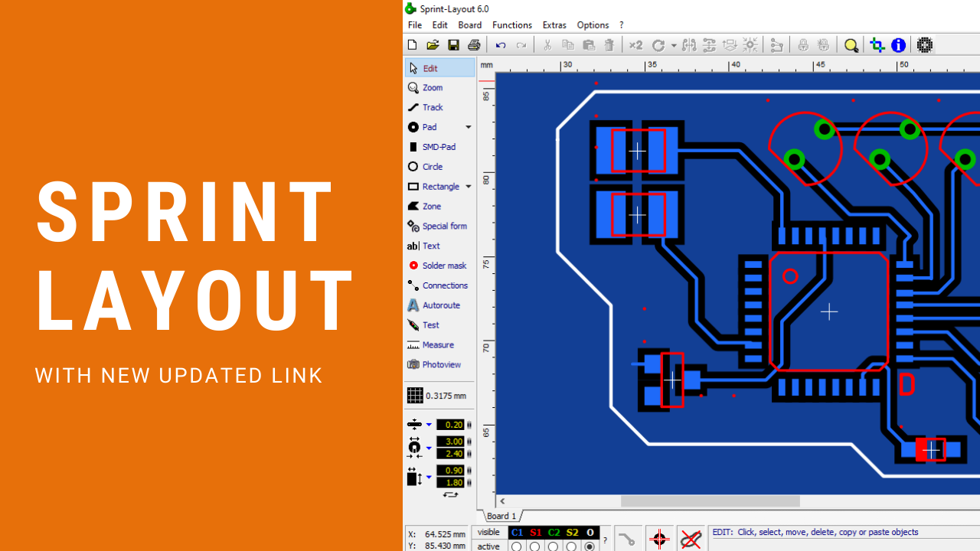
Task: Click the Rotate icon in the toolbar
Action: tap(658, 45)
